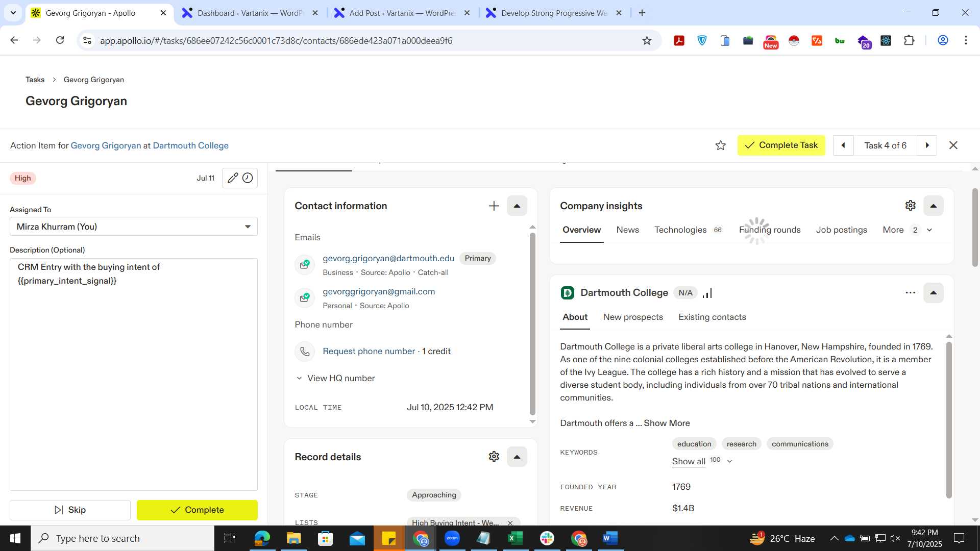The image size is (980, 551).
Task: Click the Windows taskbar search box
Action: [x=122, y=538]
